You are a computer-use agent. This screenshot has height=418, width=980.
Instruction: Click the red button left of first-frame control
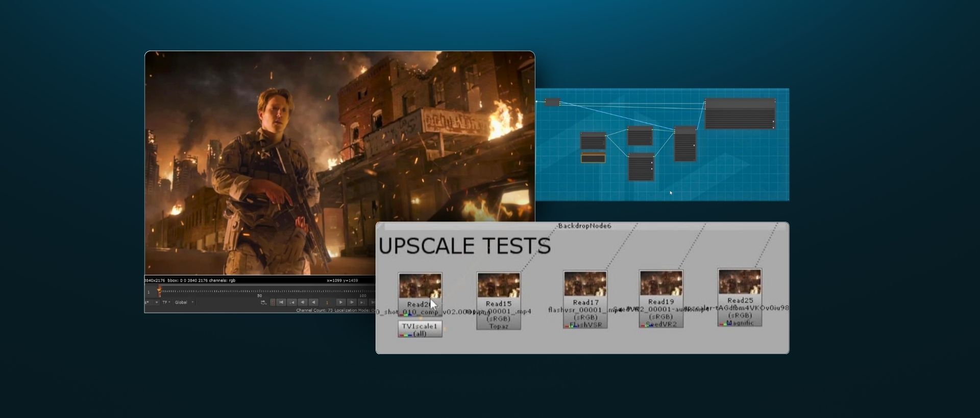273,303
